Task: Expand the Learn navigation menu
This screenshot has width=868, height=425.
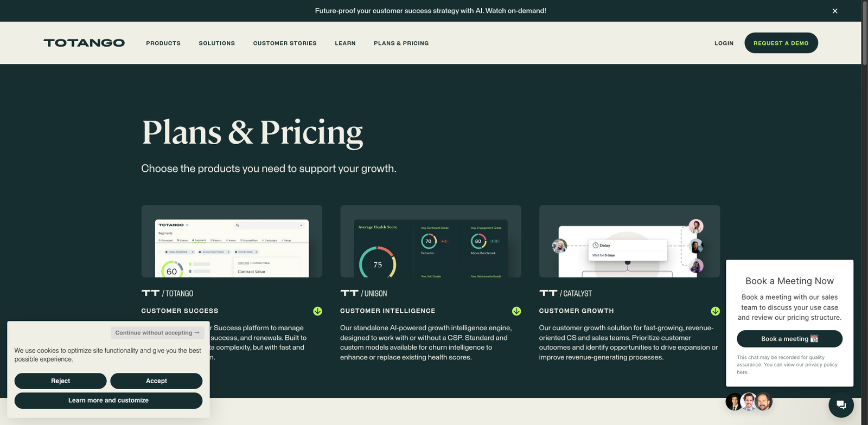Action: pyautogui.click(x=345, y=43)
